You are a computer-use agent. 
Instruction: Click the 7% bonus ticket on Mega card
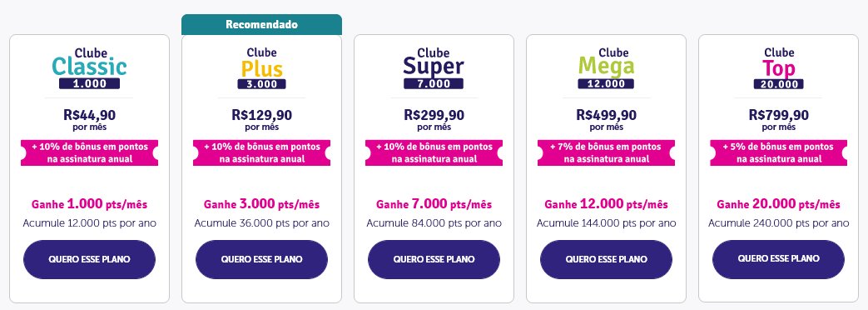pyautogui.click(x=606, y=152)
